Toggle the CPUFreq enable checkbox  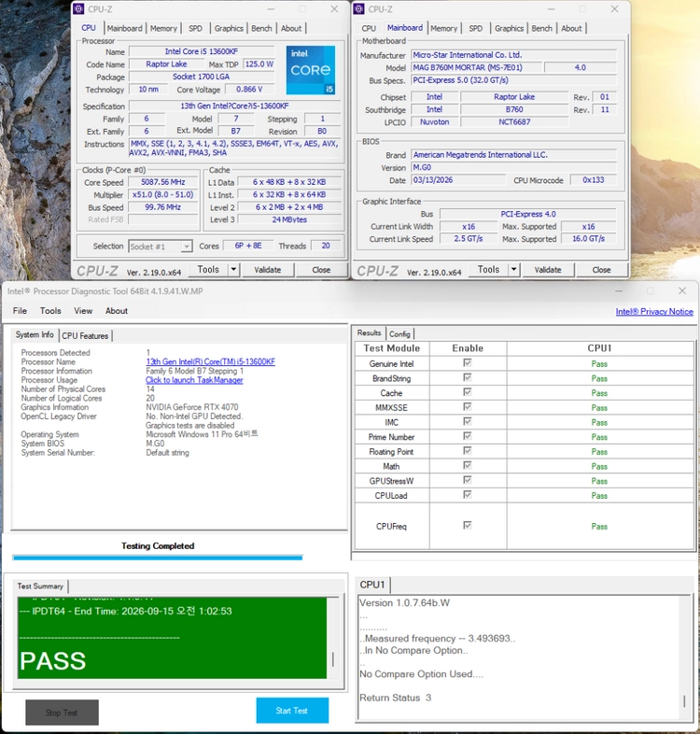click(x=467, y=525)
